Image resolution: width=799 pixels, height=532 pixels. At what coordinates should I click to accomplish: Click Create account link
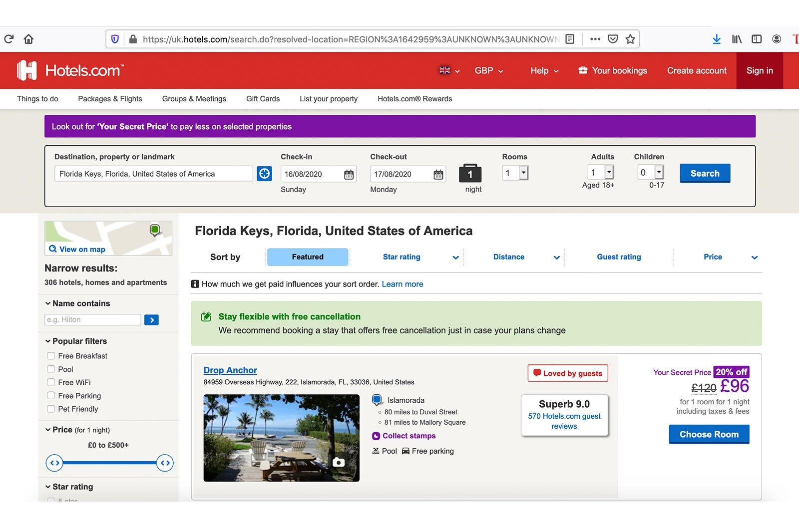point(697,70)
